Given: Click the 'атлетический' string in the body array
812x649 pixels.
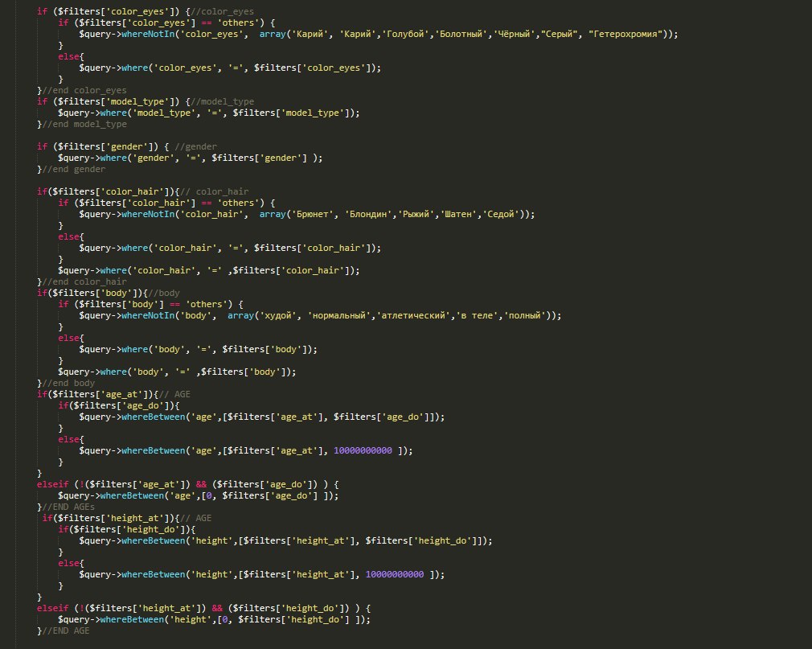Looking at the screenshot, I should tap(413, 316).
